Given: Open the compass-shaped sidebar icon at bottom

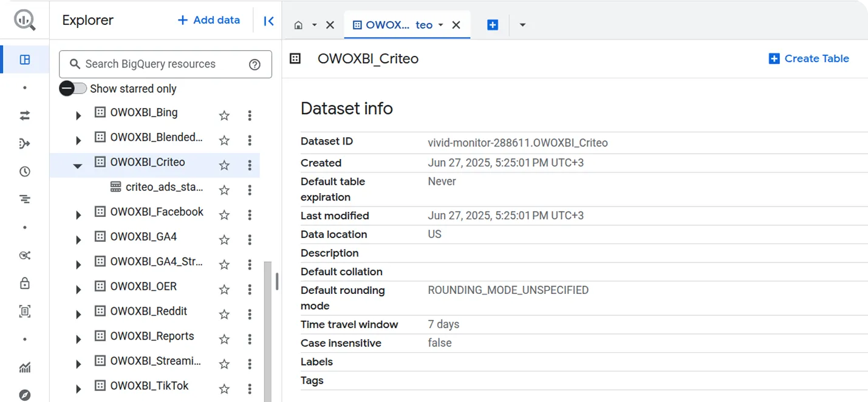Looking at the screenshot, I should 25,395.
